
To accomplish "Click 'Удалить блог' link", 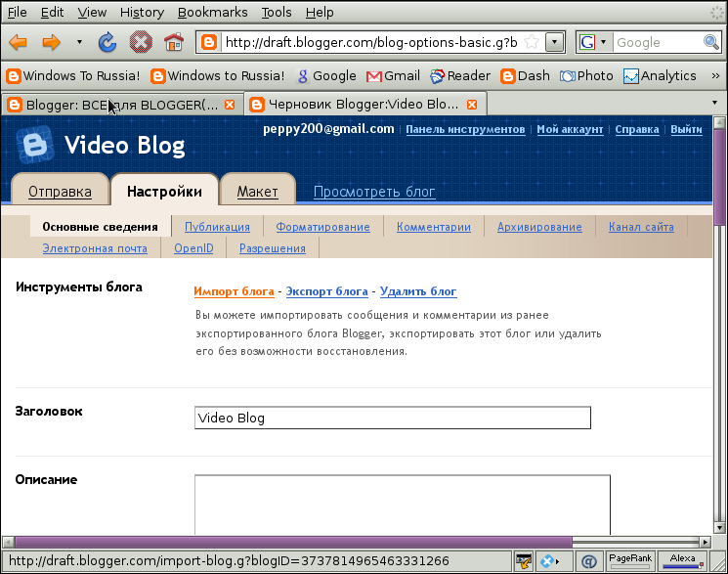I will (418, 291).
